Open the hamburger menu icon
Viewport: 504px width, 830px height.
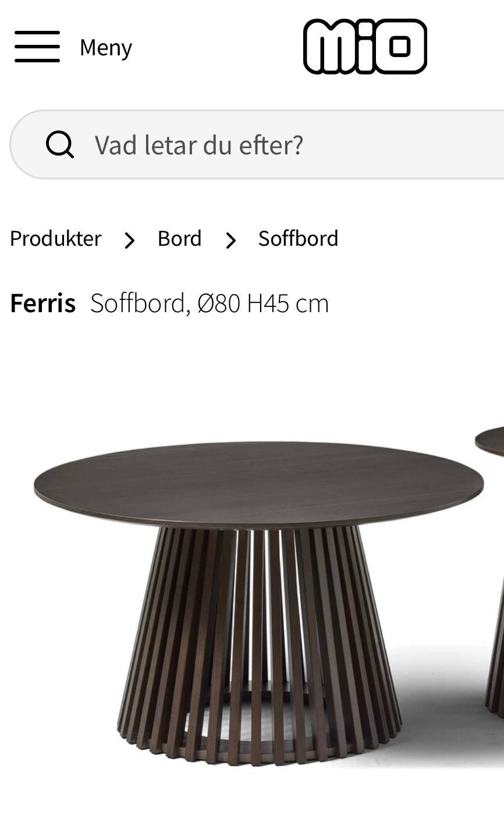click(x=37, y=47)
